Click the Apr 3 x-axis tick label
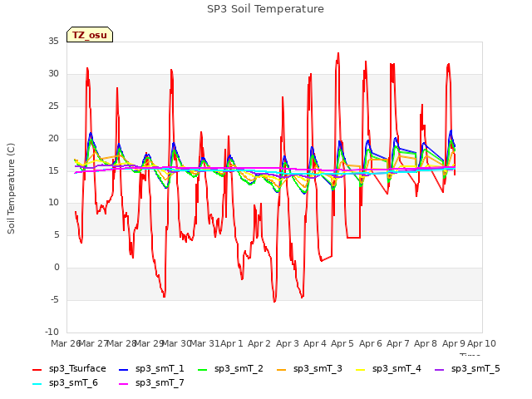This screenshot has width=532, height=399. tap(287, 343)
